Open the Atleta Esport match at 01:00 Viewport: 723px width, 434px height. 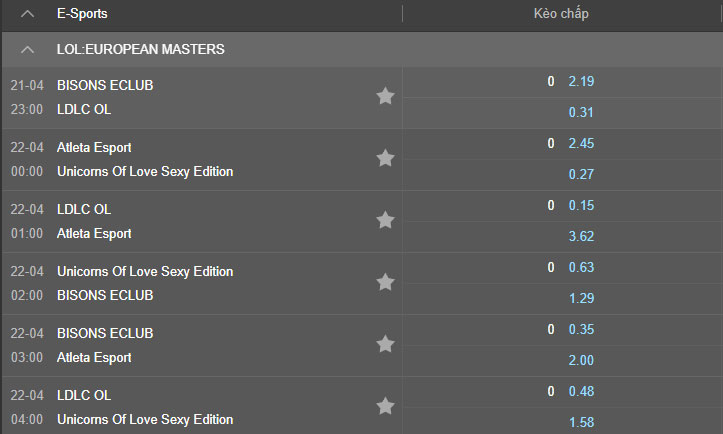tap(94, 233)
